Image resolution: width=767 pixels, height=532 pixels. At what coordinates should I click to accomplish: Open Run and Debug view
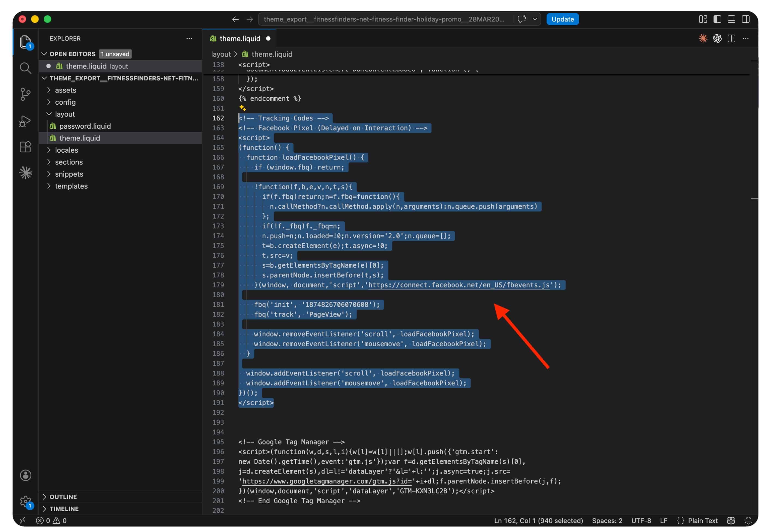25,121
